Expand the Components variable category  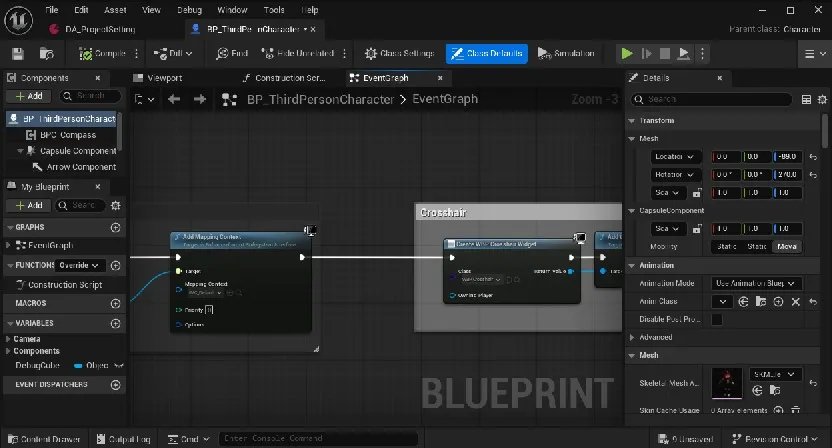(8, 351)
